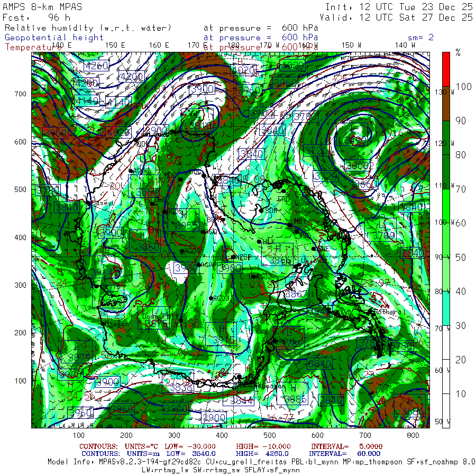476x476 pixels.
Task: Click the white 10-20% segment of the legend
Action: (446, 377)
